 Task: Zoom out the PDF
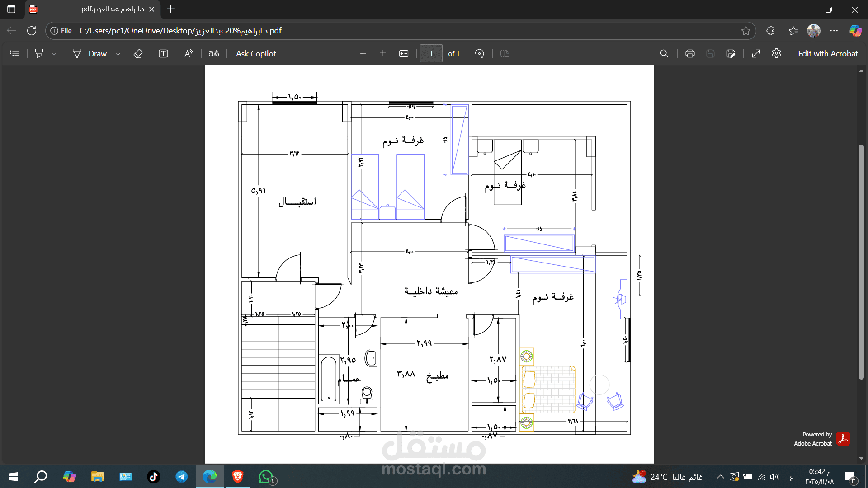(363, 53)
